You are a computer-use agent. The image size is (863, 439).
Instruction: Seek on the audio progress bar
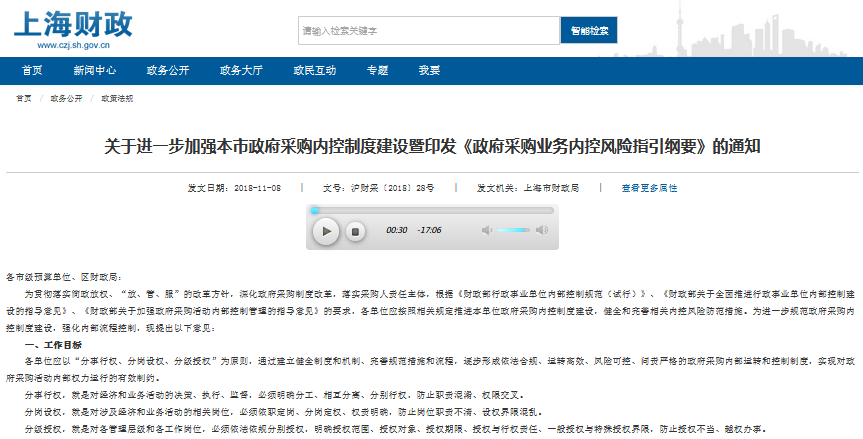(431, 210)
